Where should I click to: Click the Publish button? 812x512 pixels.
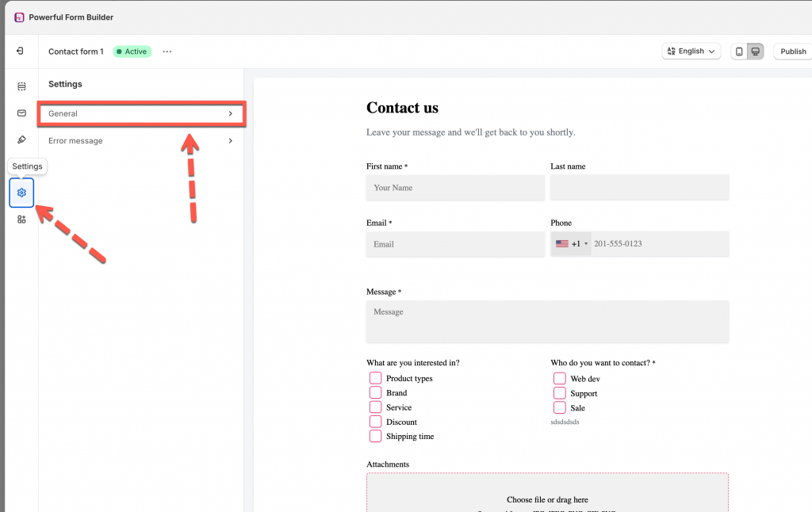click(x=792, y=52)
